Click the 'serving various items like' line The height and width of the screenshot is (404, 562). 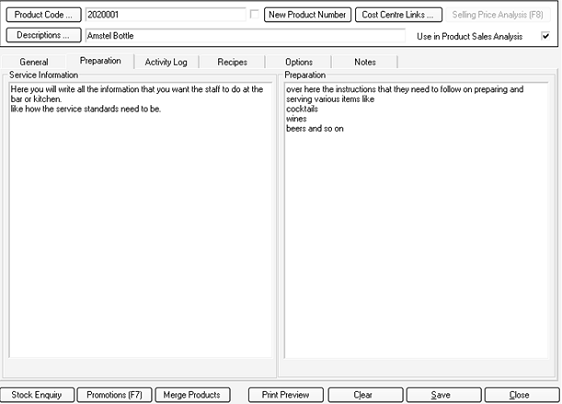[x=330, y=99]
